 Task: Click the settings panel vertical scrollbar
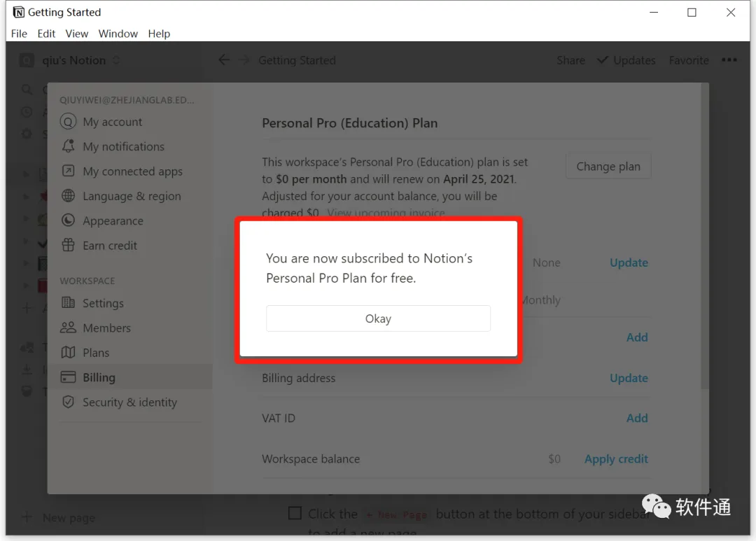(705, 237)
